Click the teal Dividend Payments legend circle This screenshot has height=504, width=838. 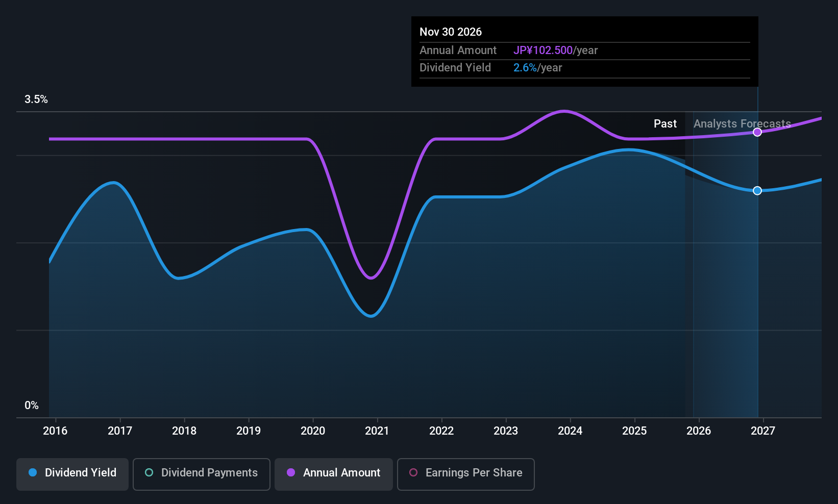coord(149,472)
